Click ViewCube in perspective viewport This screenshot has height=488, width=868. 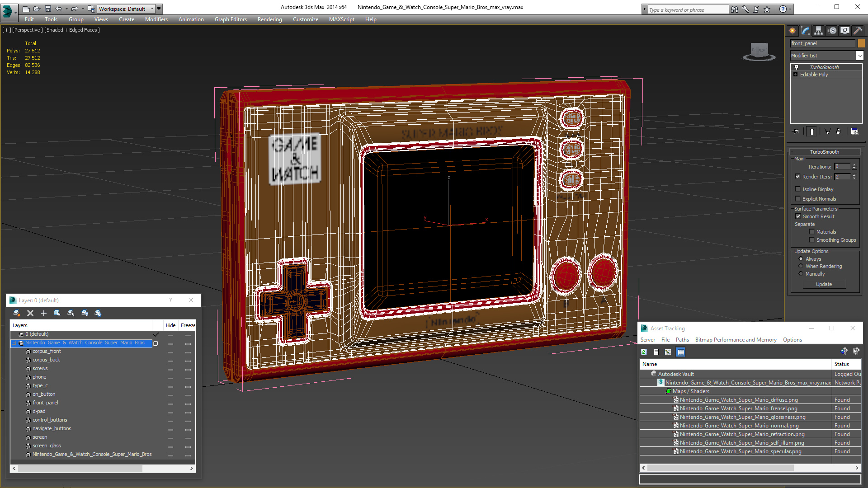[x=759, y=52]
